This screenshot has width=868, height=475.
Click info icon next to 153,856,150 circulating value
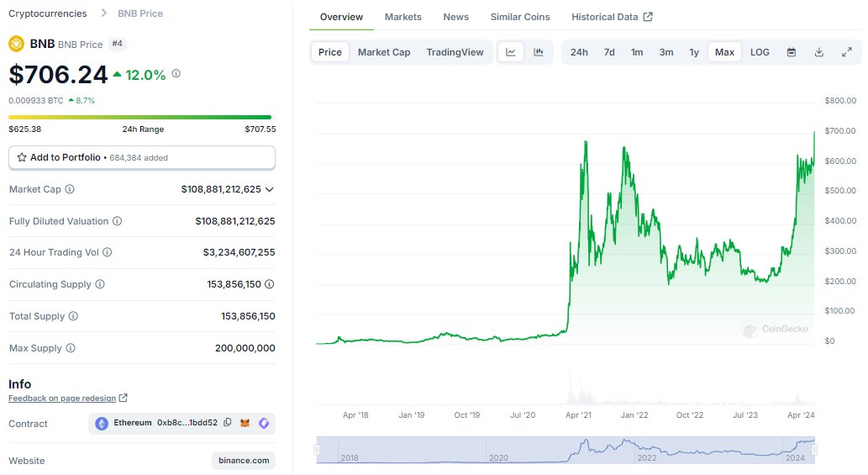(270, 284)
